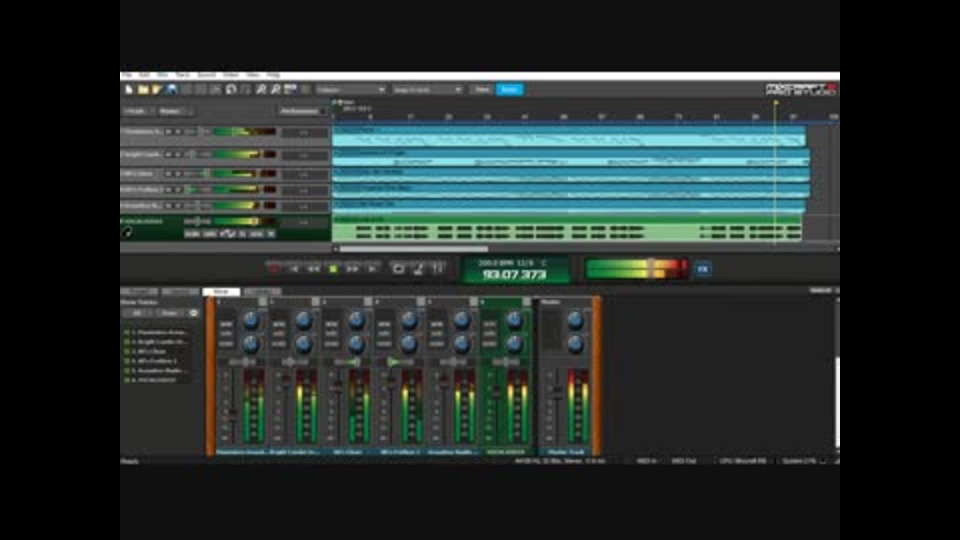
Task: Open the options box atop mixer channel 2
Action: pos(315,302)
